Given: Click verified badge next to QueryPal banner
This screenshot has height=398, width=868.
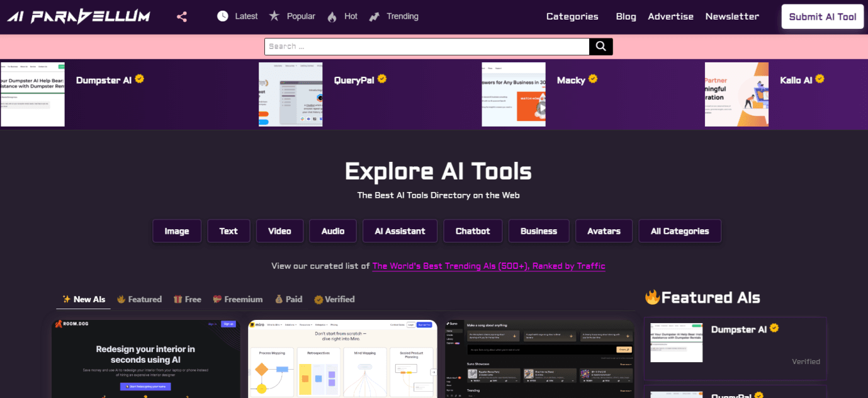Looking at the screenshot, I should pos(382,79).
